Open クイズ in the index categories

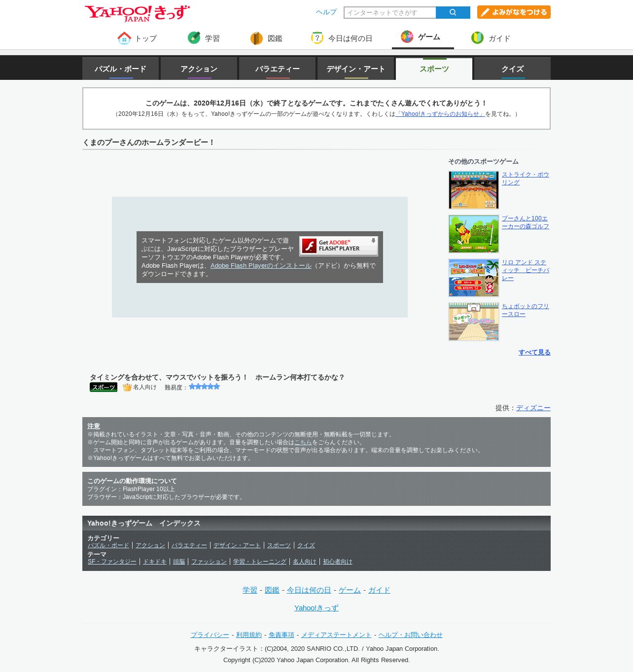[x=306, y=545]
